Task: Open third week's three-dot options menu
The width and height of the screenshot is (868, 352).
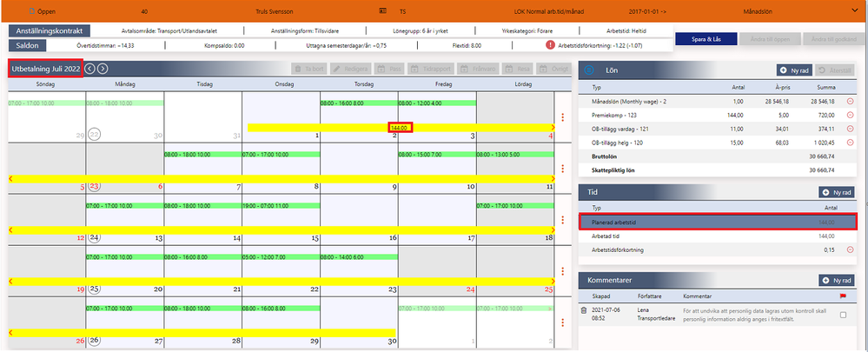Action: pyautogui.click(x=563, y=220)
